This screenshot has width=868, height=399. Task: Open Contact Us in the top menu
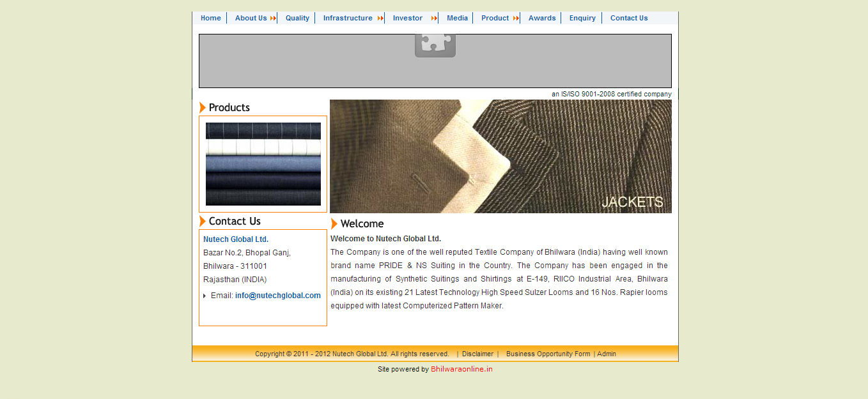coord(629,18)
